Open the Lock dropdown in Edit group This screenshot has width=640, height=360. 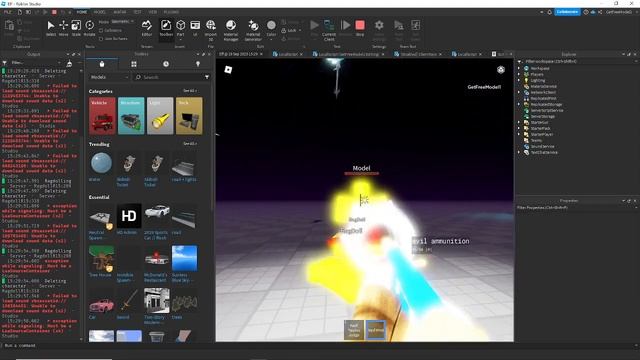click(x=291, y=31)
